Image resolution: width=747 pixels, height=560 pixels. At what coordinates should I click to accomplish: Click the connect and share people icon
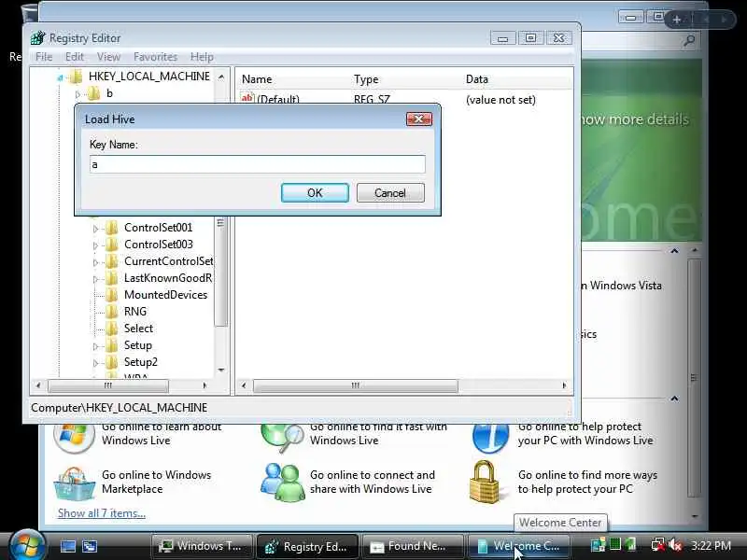[283, 483]
